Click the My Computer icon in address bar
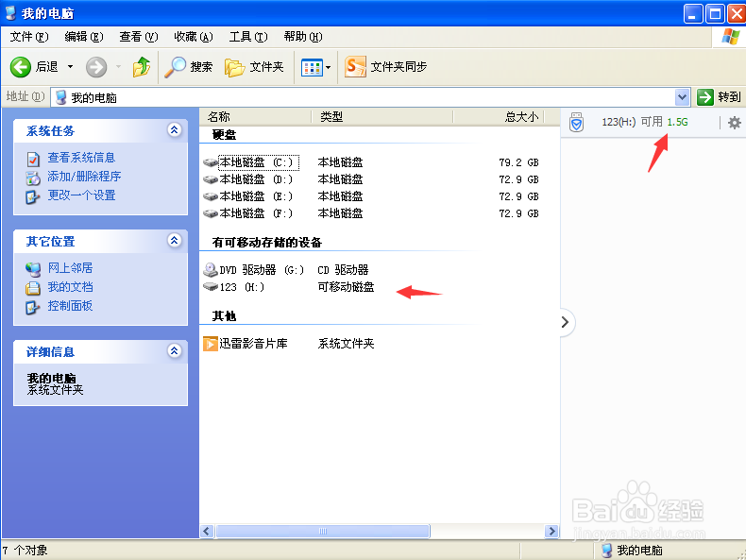746x560 pixels. (x=60, y=97)
